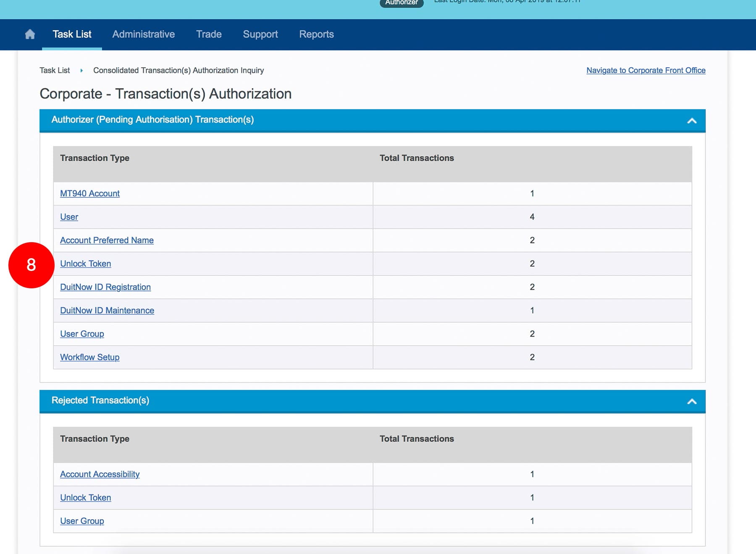The image size is (756, 554).
Task: Open Account Preferred Name link
Action: (107, 240)
